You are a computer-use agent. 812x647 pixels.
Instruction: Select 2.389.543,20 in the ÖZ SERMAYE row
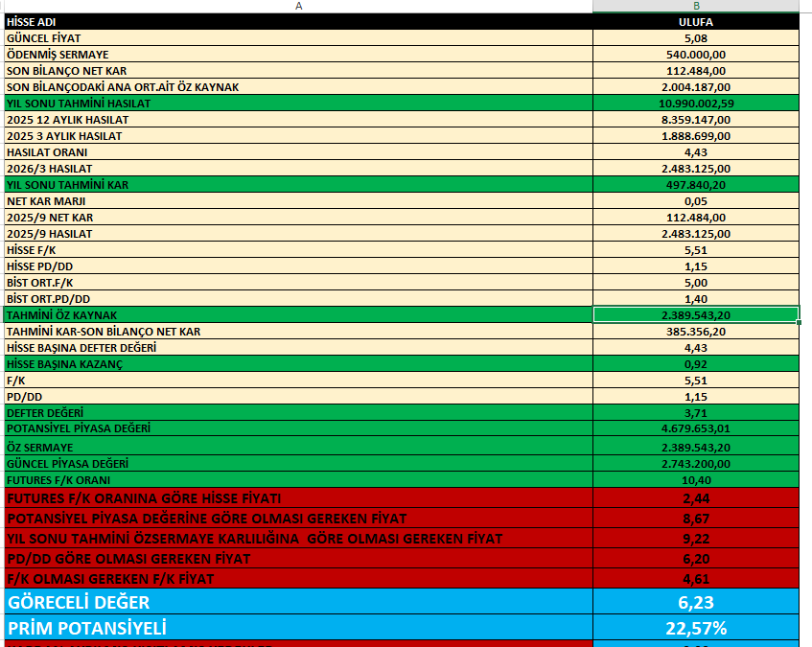[x=696, y=447]
